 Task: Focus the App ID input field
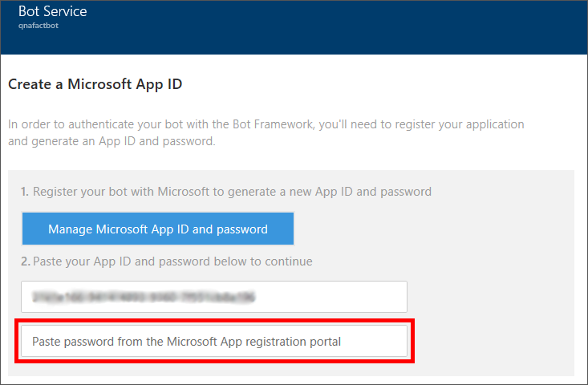click(214, 297)
